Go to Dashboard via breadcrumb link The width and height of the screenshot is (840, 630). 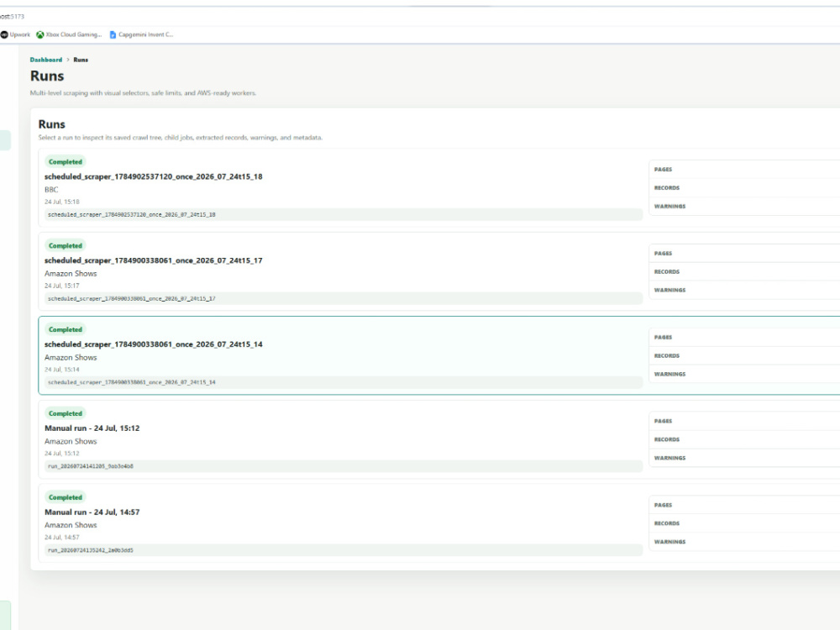coord(46,60)
